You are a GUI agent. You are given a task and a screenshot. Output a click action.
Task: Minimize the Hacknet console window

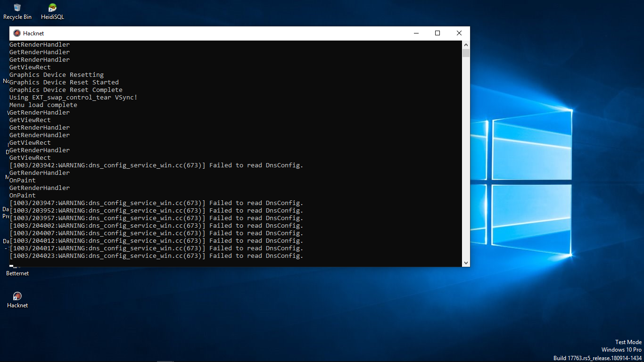[x=416, y=33]
